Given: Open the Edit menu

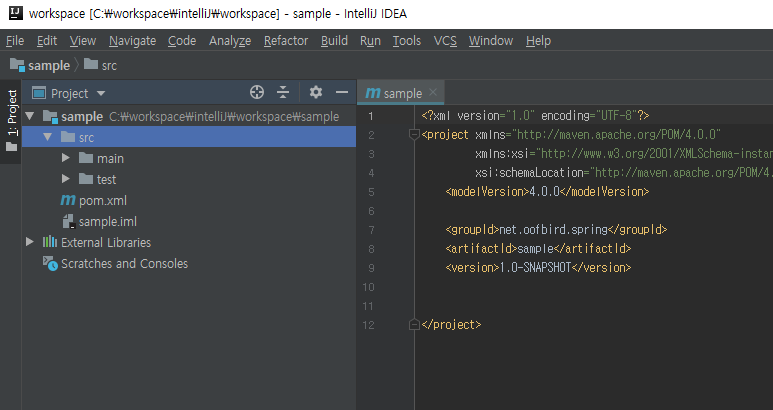Looking at the screenshot, I should pos(47,41).
